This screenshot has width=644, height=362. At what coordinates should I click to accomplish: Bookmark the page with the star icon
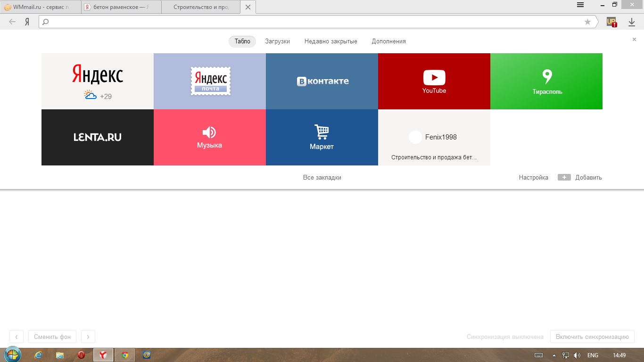coord(587,22)
